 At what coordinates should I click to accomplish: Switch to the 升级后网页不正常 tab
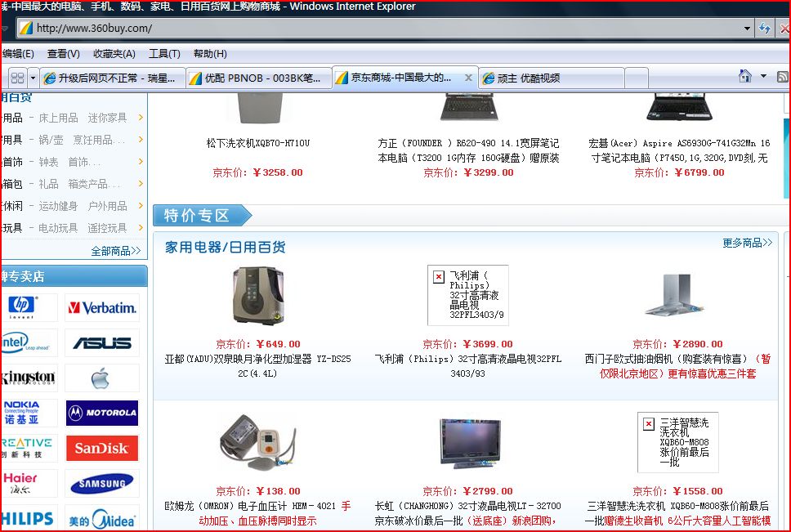(x=113, y=78)
